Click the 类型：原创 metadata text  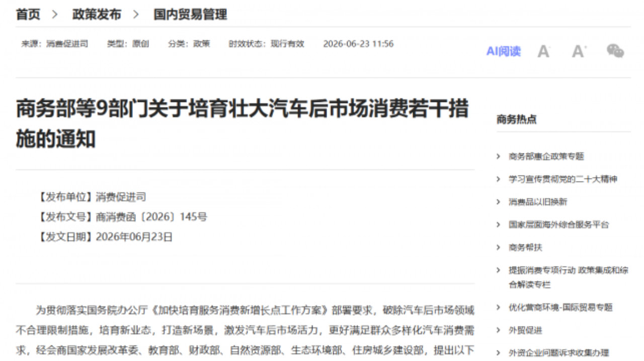[128, 44]
